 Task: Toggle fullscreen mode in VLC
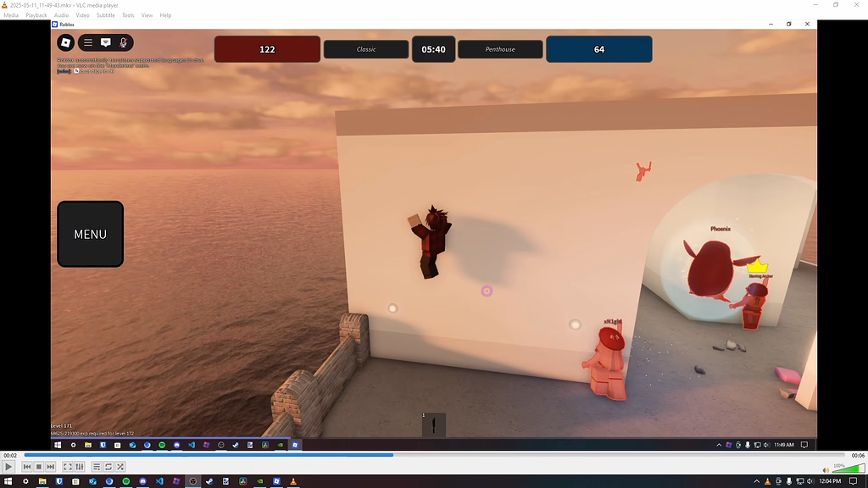click(68, 466)
